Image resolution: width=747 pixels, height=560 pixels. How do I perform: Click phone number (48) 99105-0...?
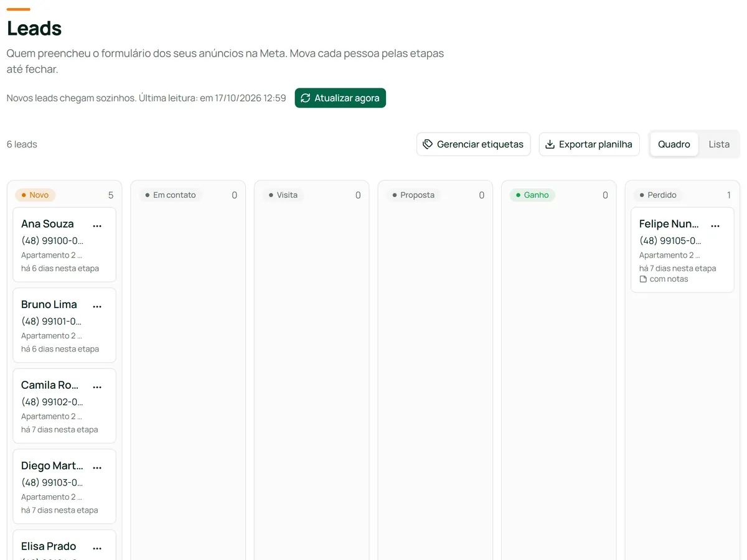pyautogui.click(x=670, y=241)
